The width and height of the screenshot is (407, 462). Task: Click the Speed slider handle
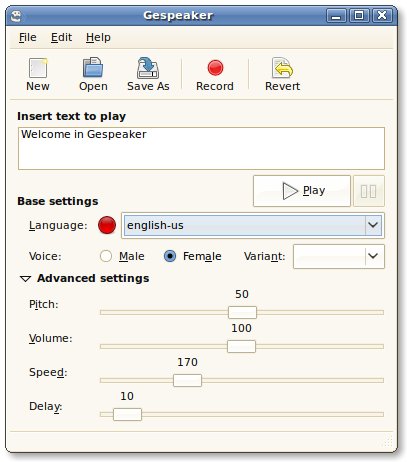click(187, 380)
